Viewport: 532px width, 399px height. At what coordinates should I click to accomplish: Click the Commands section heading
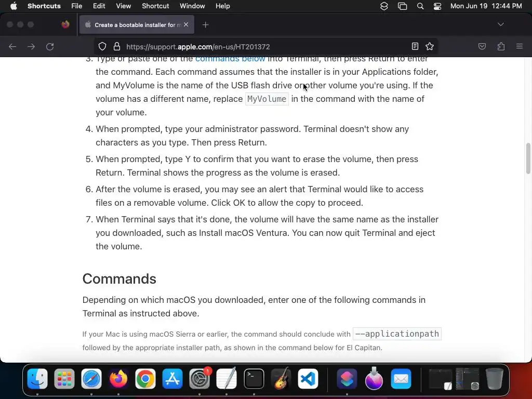[119, 279]
